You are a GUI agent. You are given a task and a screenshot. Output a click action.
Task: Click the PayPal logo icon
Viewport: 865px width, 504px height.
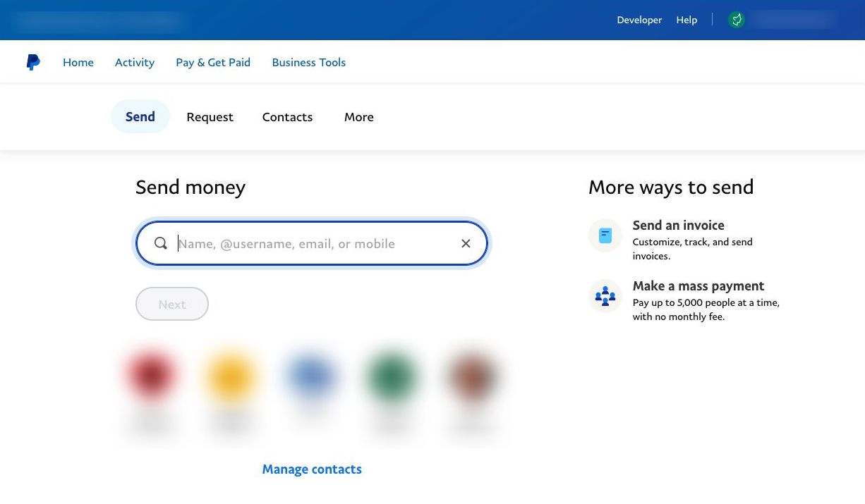coord(33,62)
